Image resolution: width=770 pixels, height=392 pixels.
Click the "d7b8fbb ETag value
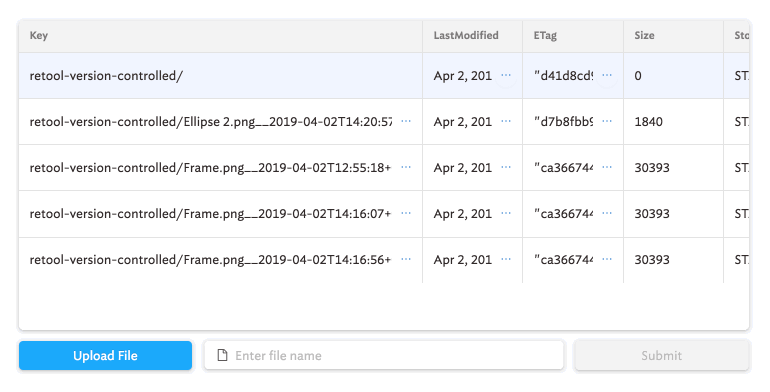coord(563,122)
